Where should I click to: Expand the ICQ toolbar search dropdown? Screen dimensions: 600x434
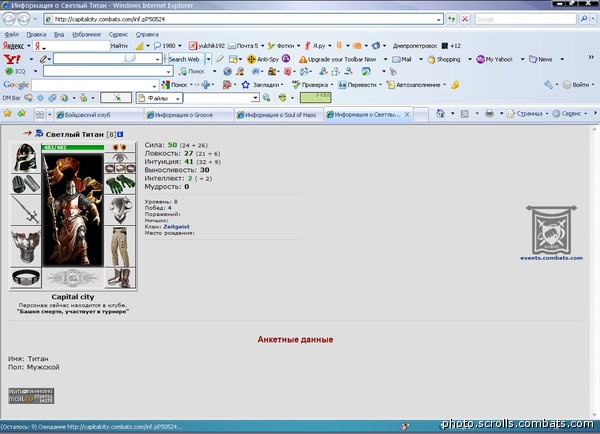pyautogui.click(x=168, y=72)
